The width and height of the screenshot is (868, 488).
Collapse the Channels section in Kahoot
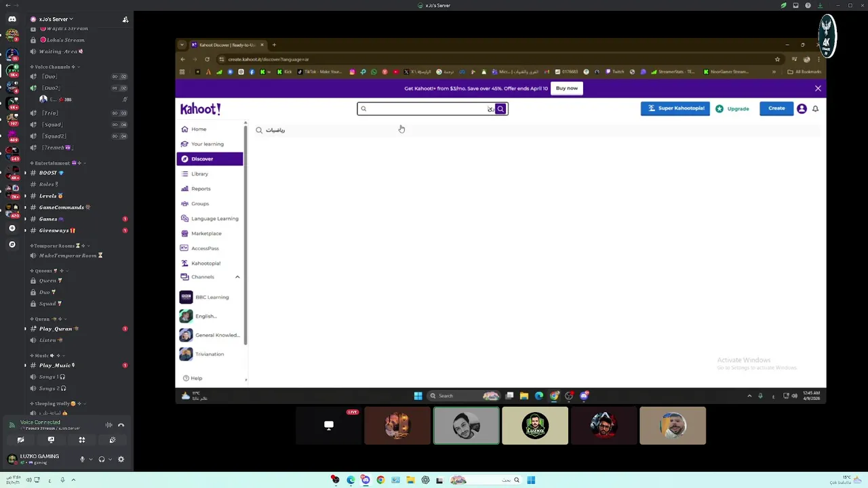(x=237, y=277)
